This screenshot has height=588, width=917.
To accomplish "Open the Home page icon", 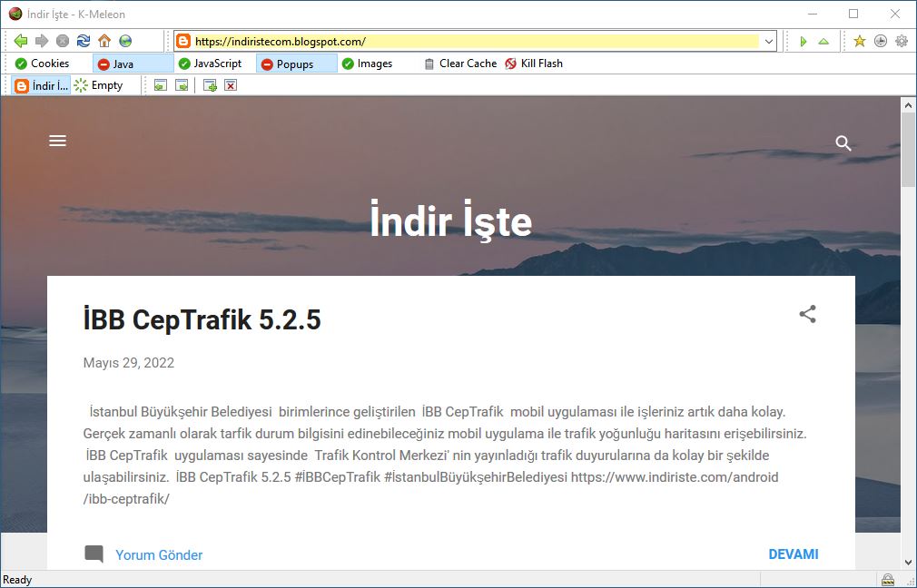I will tap(104, 41).
